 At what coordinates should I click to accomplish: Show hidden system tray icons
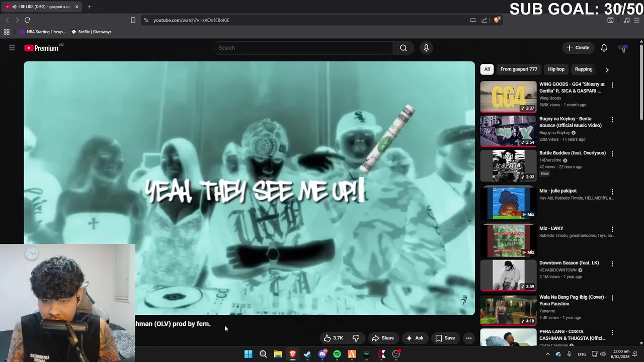coord(547,354)
